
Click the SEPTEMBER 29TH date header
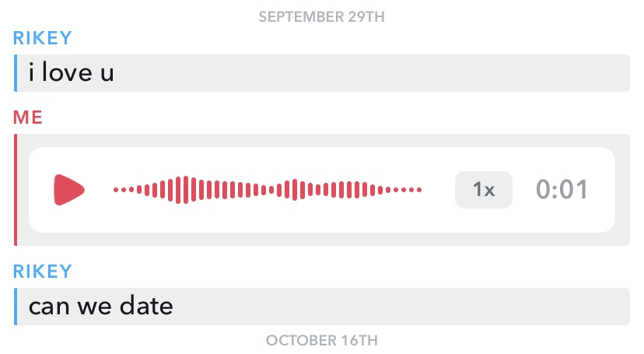tap(321, 17)
